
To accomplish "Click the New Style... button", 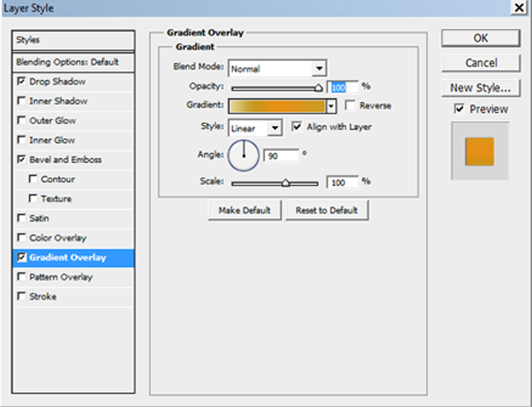I will pyautogui.click(x=480, y=88).
